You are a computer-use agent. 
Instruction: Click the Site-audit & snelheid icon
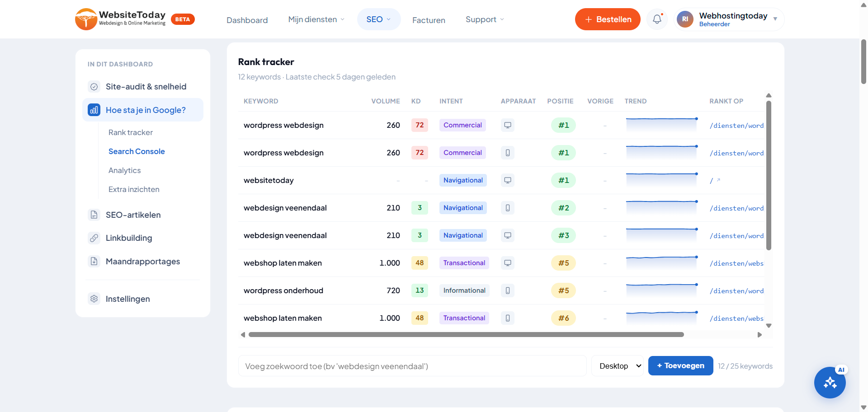pos(94,87)
